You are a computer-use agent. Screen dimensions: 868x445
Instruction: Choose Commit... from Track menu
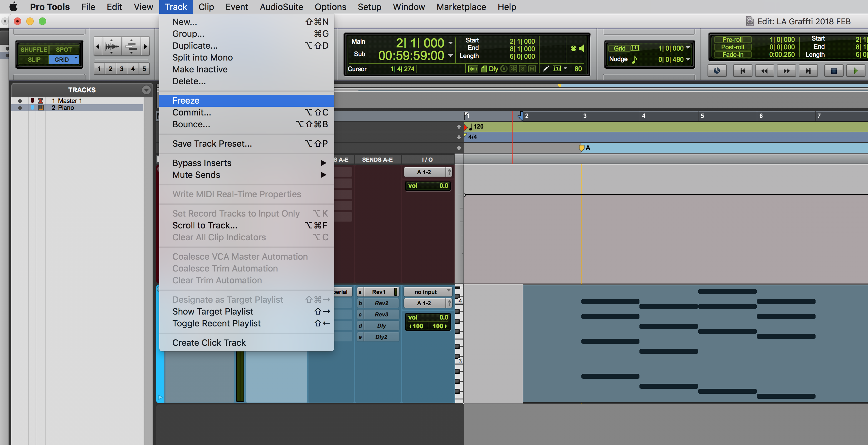tap(246, 113)
